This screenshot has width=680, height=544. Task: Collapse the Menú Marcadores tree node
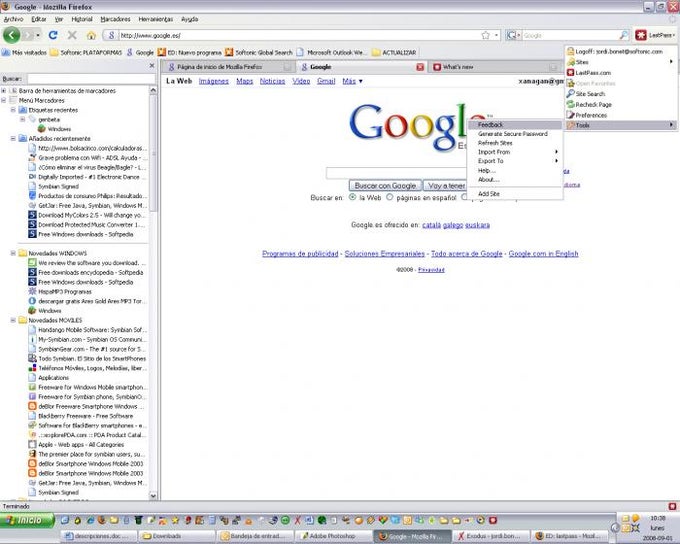pyautogui.click(x=4, y=100)
